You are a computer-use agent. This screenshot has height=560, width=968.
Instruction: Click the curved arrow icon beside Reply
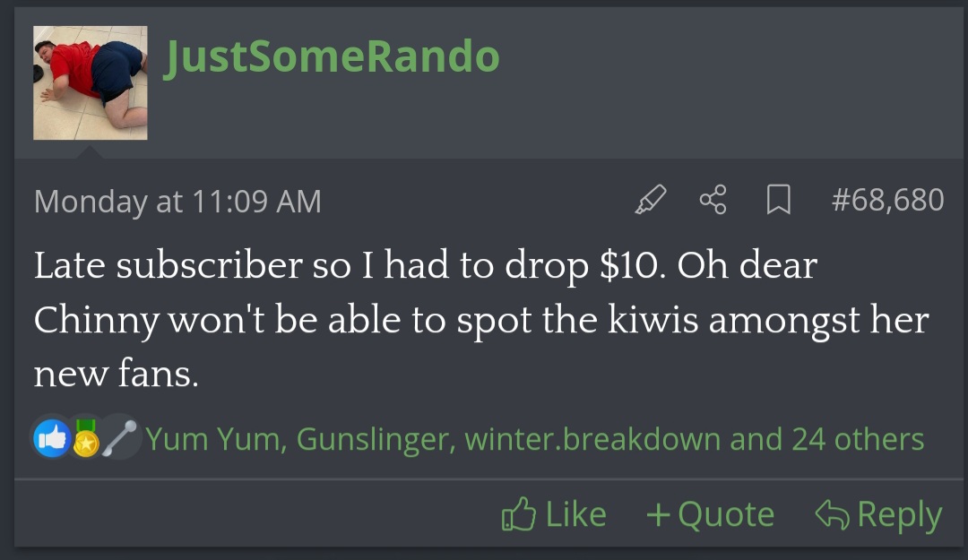pos(832,514)
